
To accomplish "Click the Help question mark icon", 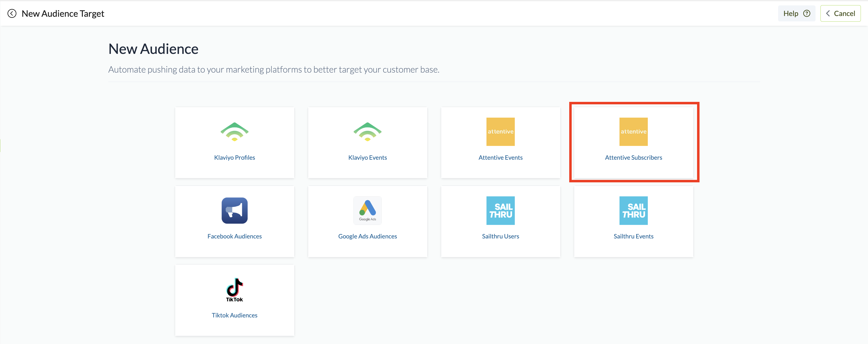I will (x=807, y=14).
